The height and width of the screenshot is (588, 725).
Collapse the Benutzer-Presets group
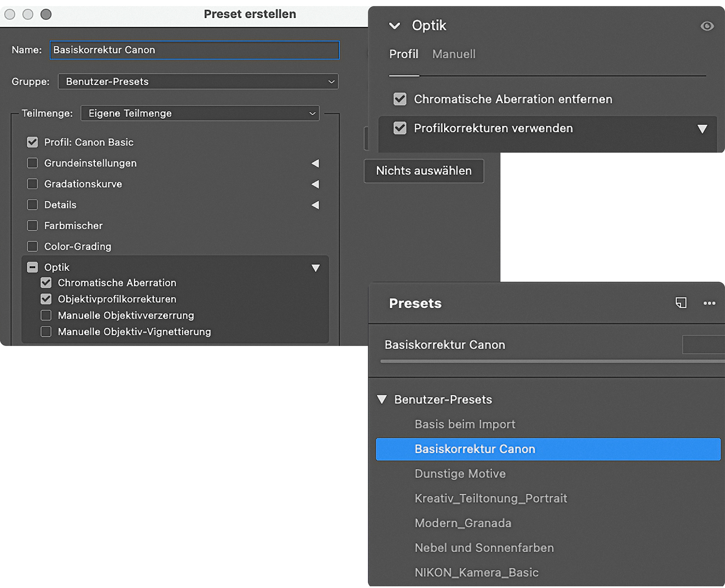[382, 399]
